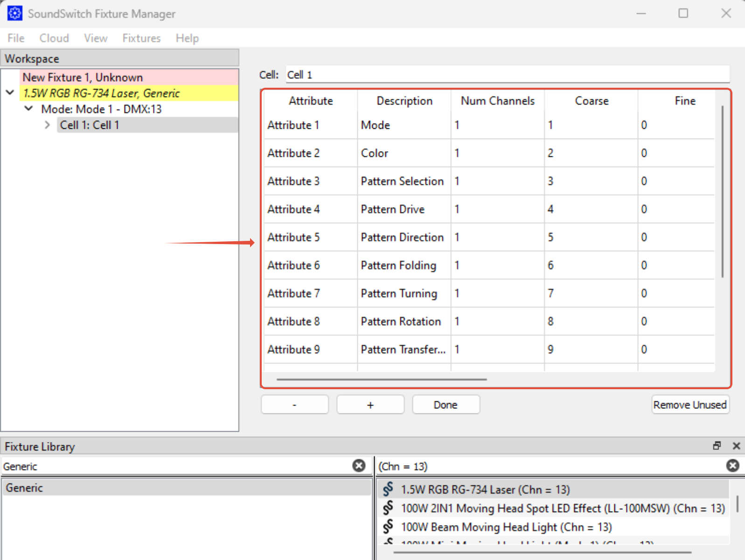Select the Pattern Folding cell
The width and height of the screenshot is (745, 560).
point(404,265)
